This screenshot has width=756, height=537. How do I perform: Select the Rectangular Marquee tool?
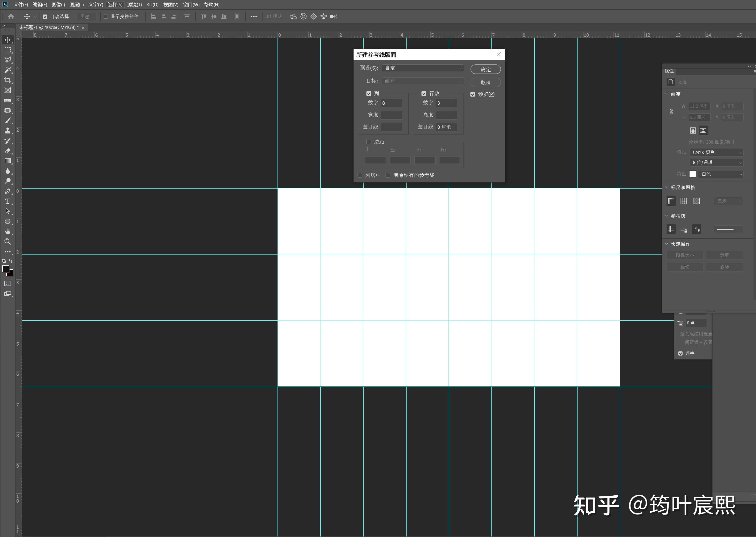click(x=8, y=50)
